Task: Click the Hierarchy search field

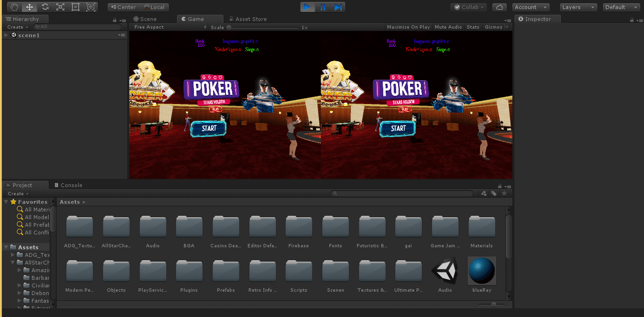Action: coord(77,27)
